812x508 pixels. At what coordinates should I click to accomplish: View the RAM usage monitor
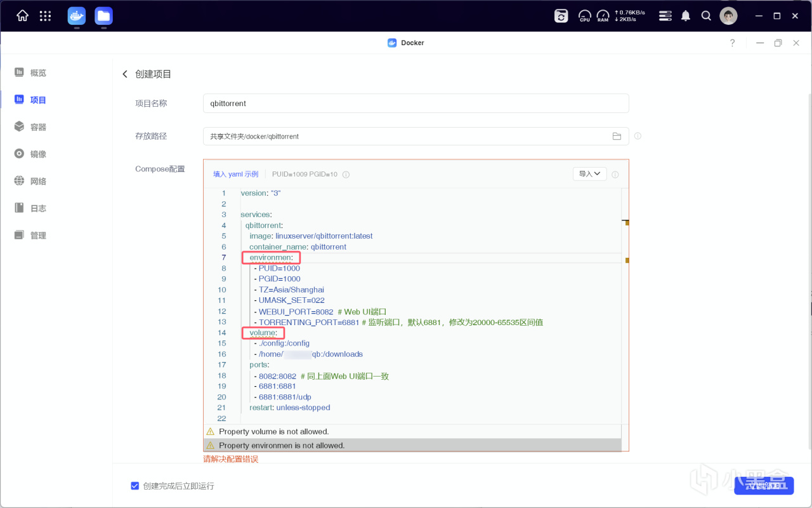[x=603, y=16]
